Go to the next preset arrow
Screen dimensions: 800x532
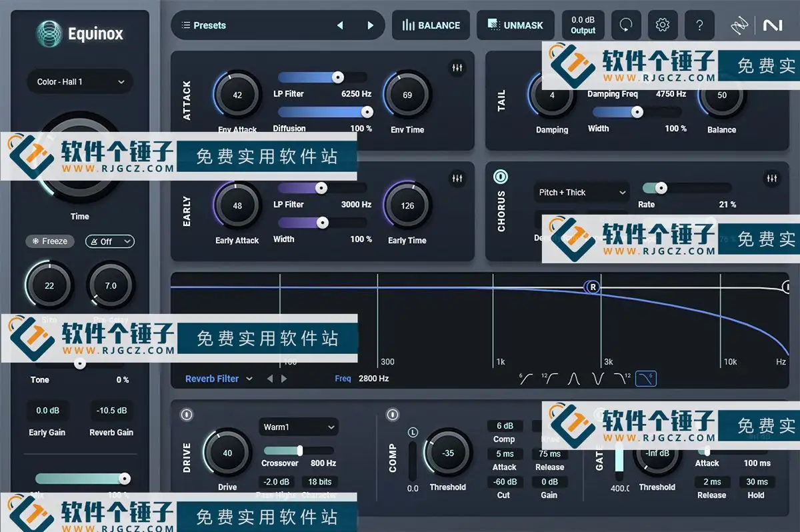(371, 25)
